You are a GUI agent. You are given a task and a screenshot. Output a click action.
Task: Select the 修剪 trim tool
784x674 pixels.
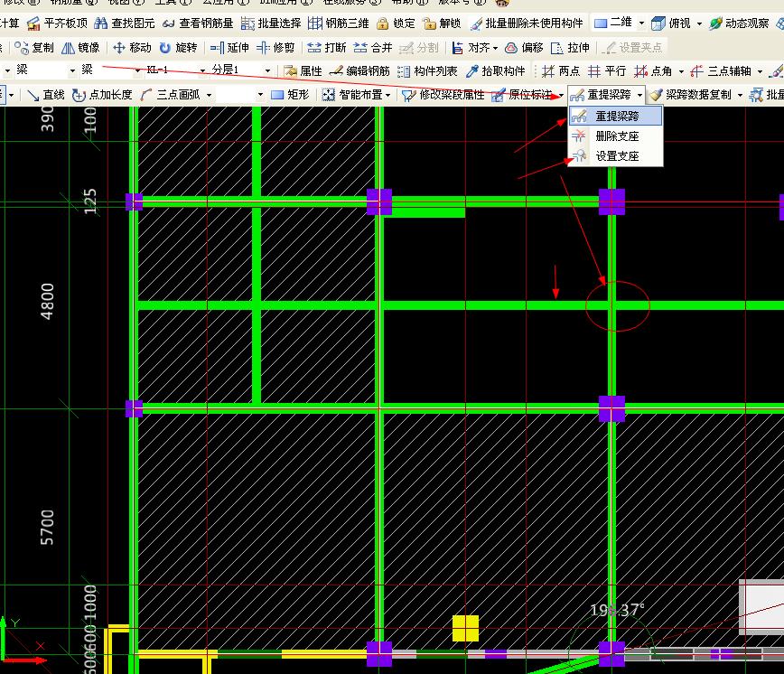click(x=275, y=48)
